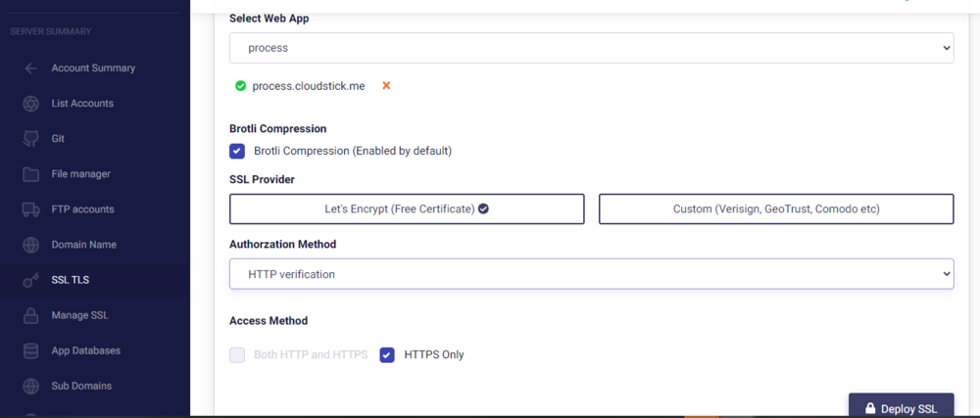Remove process.cloudstick.me with orange X
The width and height of the screenshot is (980, 418).
[x=386, y=86]
